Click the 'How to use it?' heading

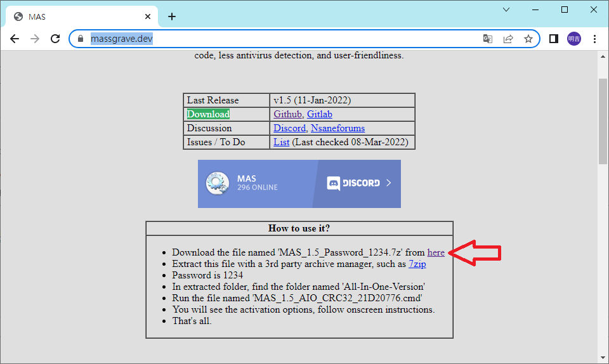pyautogui.click(x=299, y=228)
